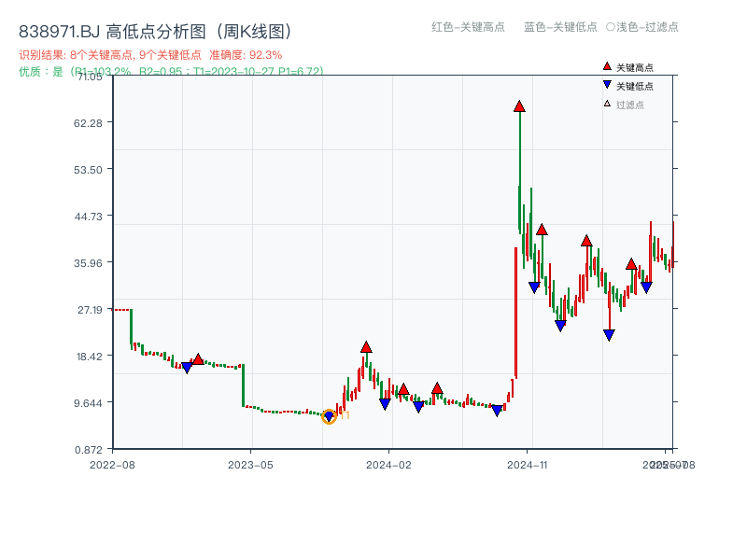Click the 44.73 y-axis label
The width and height of the screenshot is (747, 560).
(x=88, y=217)
